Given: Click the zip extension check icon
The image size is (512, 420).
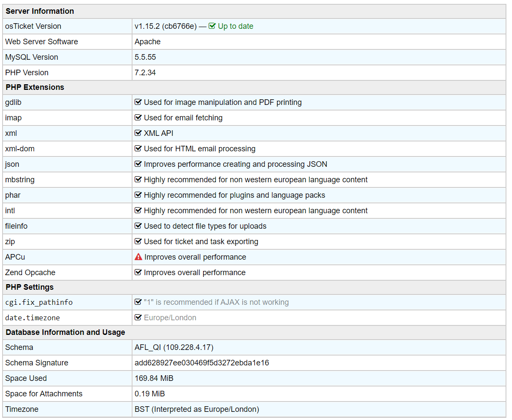Looking at the screenshot, I should click(x=138, y=241).
